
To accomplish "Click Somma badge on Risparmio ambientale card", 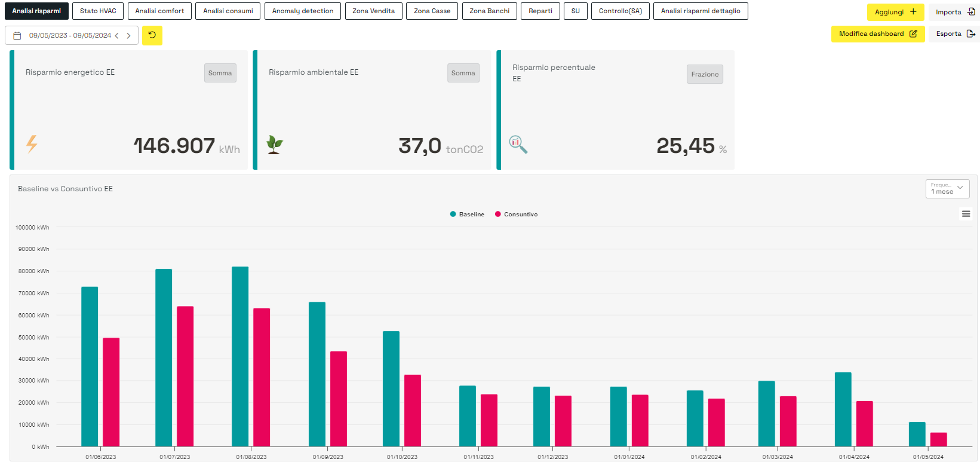I will (463, 73).
